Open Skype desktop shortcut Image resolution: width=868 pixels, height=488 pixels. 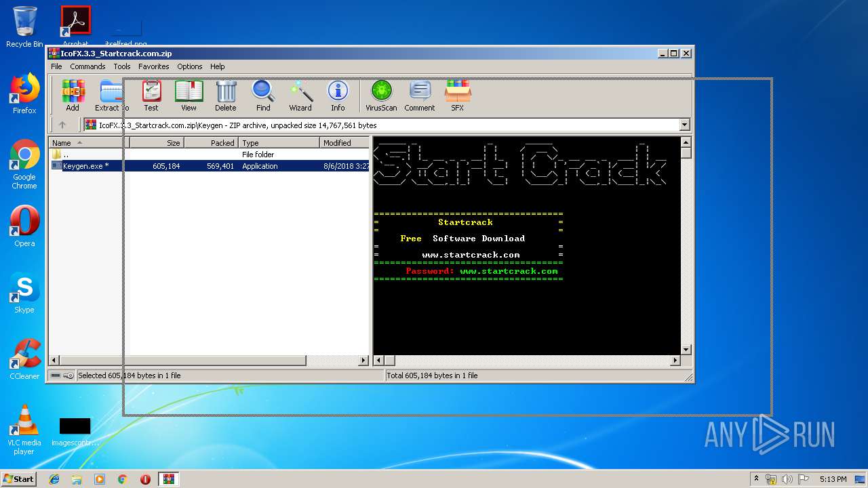(x=24, y=293)
